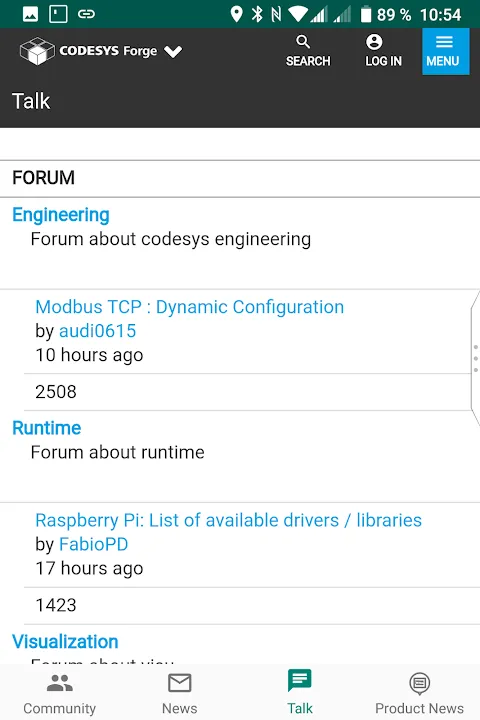
Task: Click the 'Forum about codesys engineering' description
Action: tap(171, 239)
